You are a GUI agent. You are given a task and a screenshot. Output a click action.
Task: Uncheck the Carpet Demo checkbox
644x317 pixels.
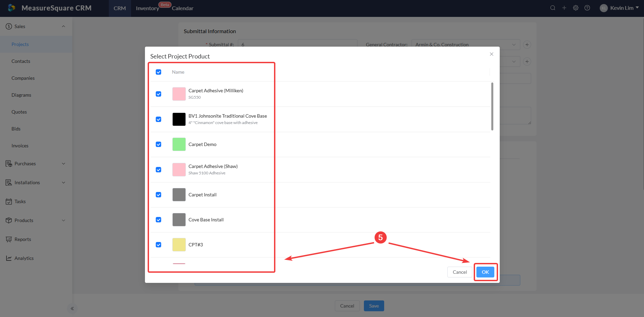[x=158, y=144]
